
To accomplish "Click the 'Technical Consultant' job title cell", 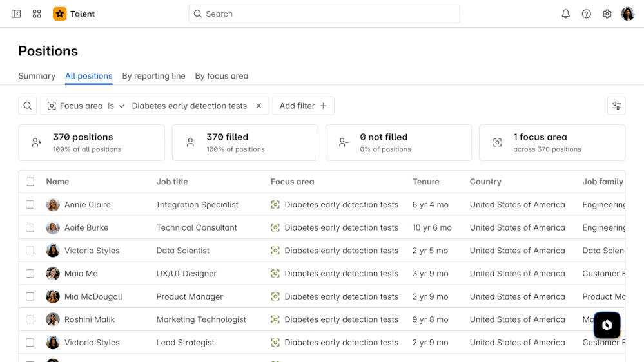I will pyautogui.click(x=197, y=227).
